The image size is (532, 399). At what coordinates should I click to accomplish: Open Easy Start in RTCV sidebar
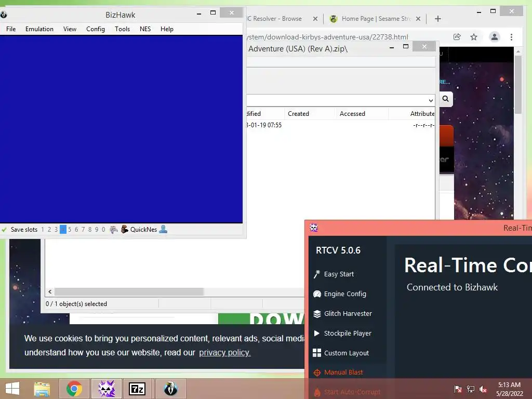[x=334, y=274]
